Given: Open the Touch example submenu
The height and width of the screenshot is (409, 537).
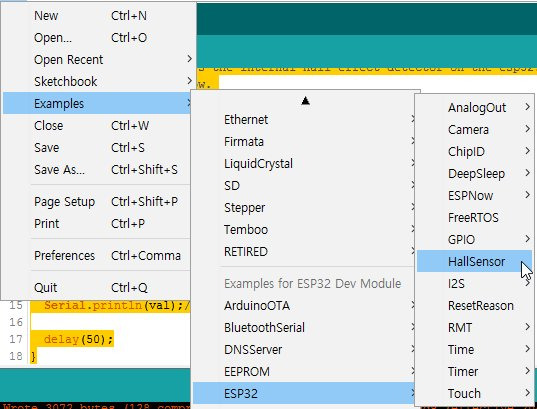Looking at the screenshot, I should (474, 393).
